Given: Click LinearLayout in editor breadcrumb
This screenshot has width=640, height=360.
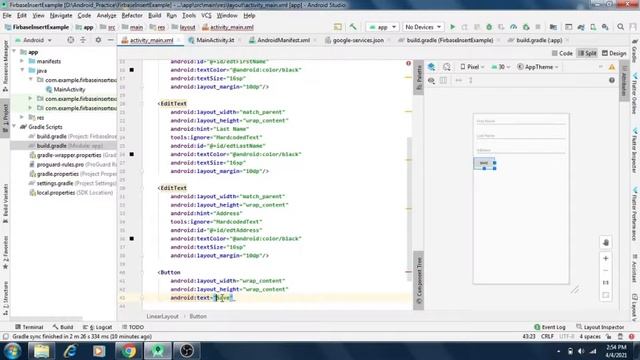Looking at the screenshot, I should 162,316.
